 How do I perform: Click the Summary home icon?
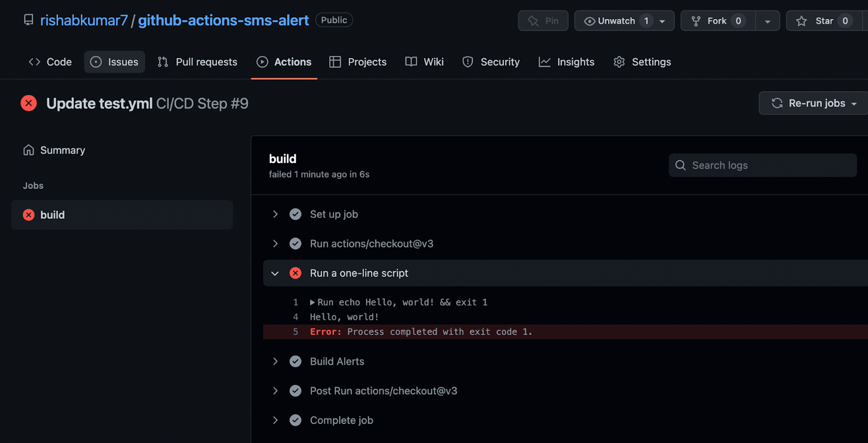click(29, 150)
